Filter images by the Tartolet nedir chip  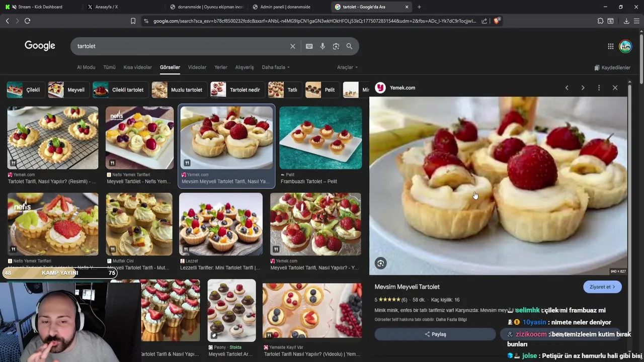(x=237, y=90)
